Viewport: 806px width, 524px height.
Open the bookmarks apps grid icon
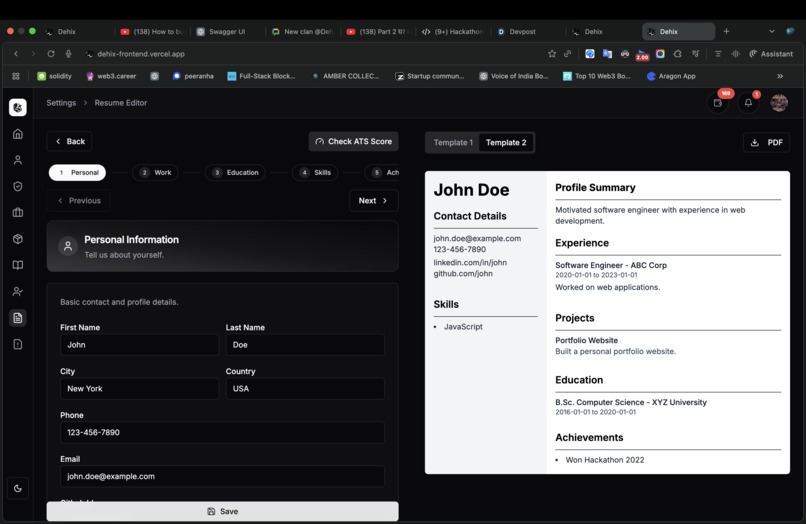16,76
